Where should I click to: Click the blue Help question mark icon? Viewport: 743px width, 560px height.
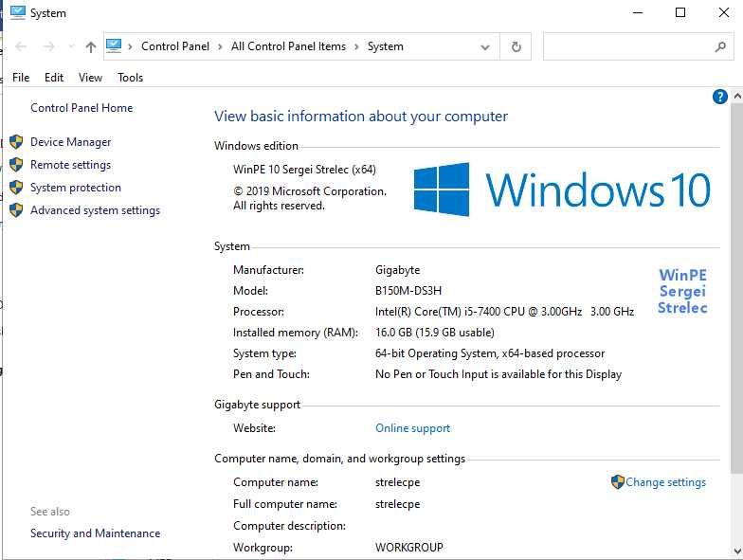tap(720, 97)
